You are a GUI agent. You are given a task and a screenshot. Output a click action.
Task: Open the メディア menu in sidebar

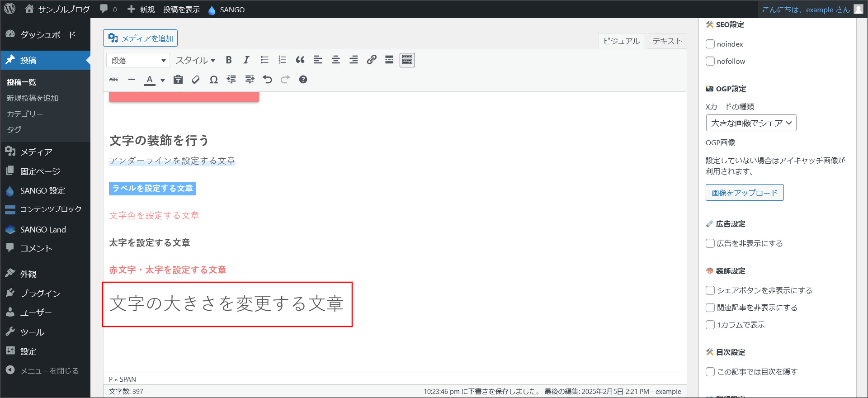point(36,152)
